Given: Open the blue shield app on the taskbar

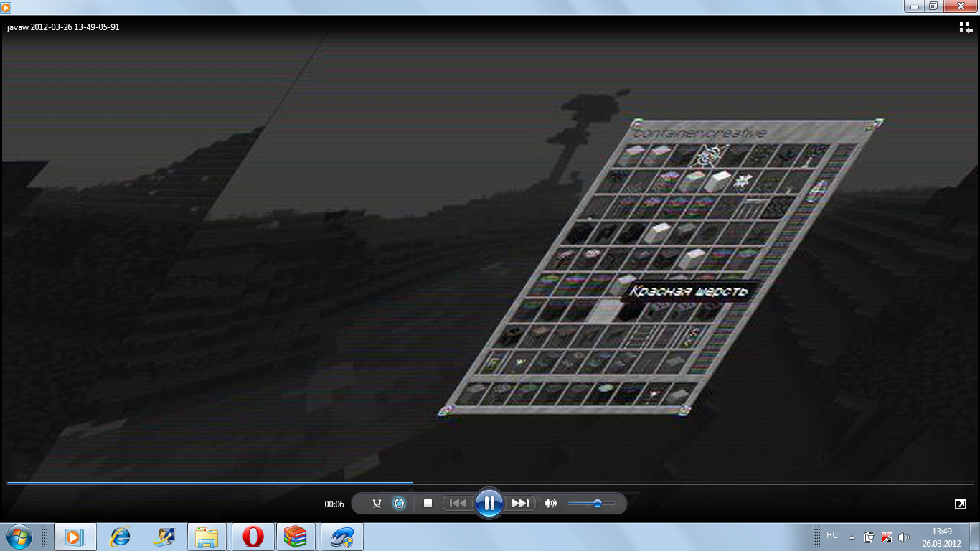Looking at the screenshot, I should (x=342, y=537).
